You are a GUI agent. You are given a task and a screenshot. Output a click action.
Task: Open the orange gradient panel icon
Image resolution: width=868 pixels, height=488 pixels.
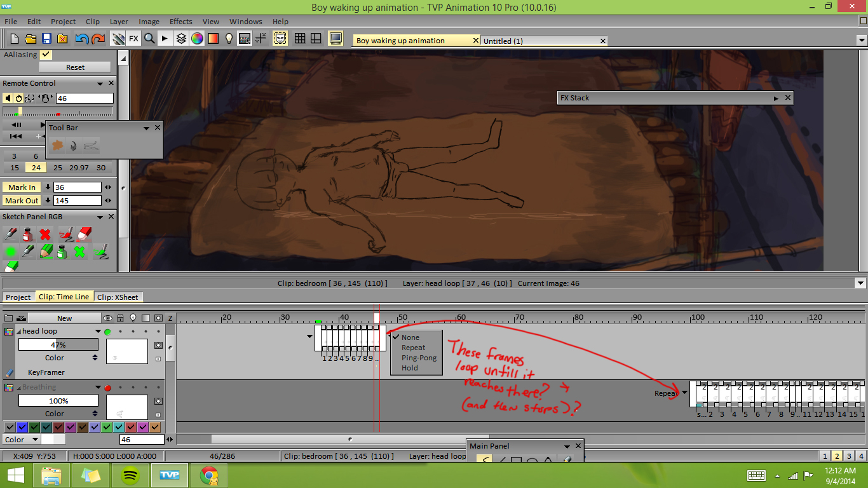[x=213, y=39]
